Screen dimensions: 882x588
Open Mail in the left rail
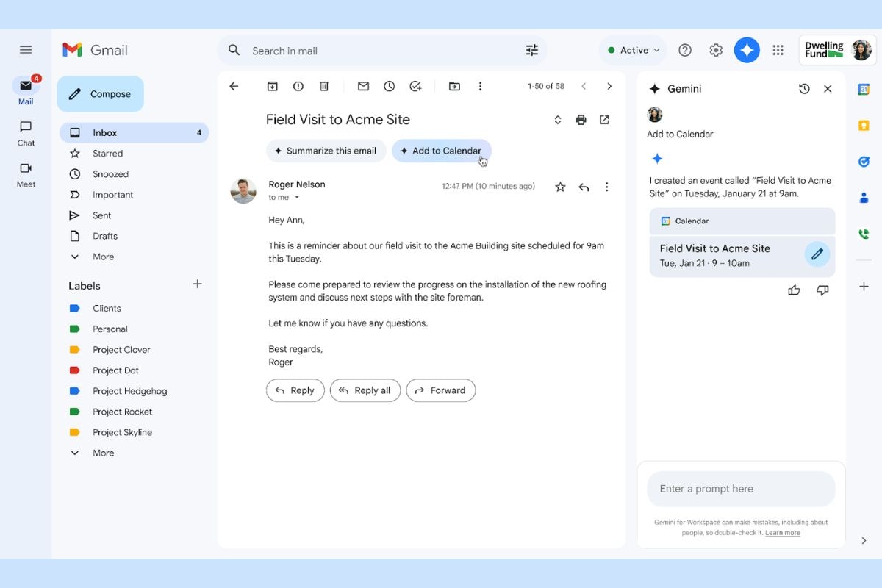pyautogui.click(x=26, y=90)
